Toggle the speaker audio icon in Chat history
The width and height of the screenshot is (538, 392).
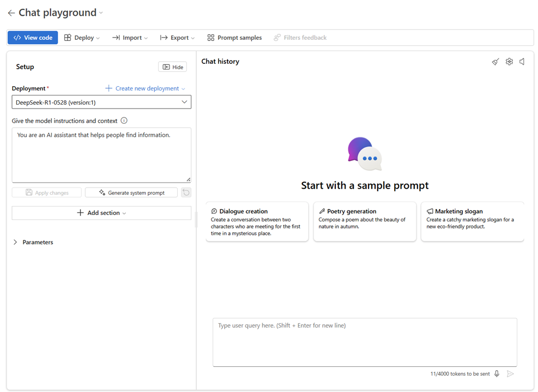pos(522,62)
